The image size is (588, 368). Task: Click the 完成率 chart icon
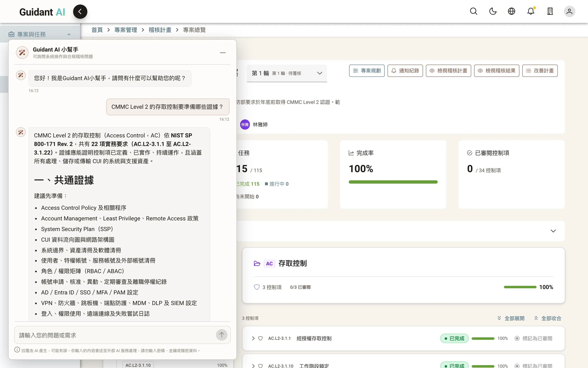(x=351, y=153)
